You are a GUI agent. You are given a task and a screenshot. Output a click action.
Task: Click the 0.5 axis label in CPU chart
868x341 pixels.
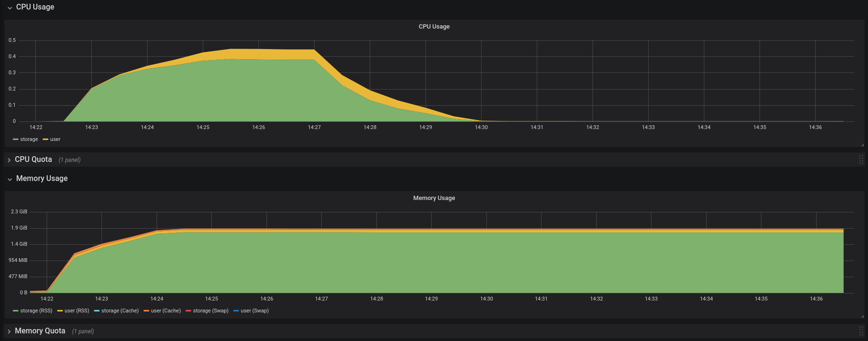tap(12, 40)
